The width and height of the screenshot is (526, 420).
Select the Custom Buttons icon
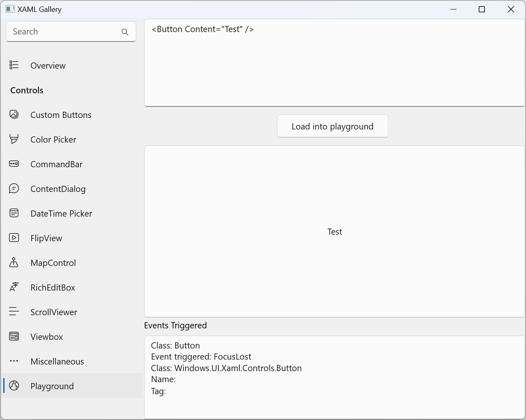click(x=14, y=114)
